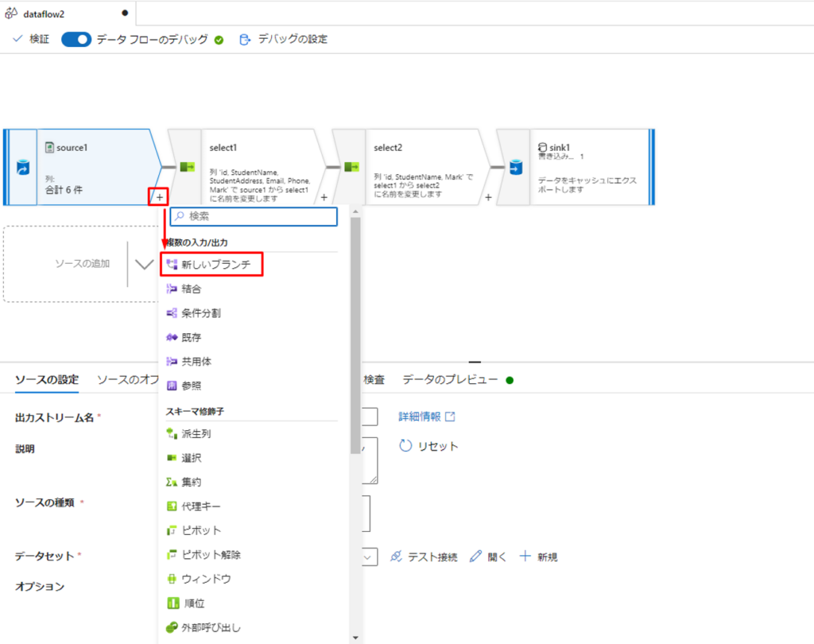Click the 条件分割 split icon

point(172,313)
